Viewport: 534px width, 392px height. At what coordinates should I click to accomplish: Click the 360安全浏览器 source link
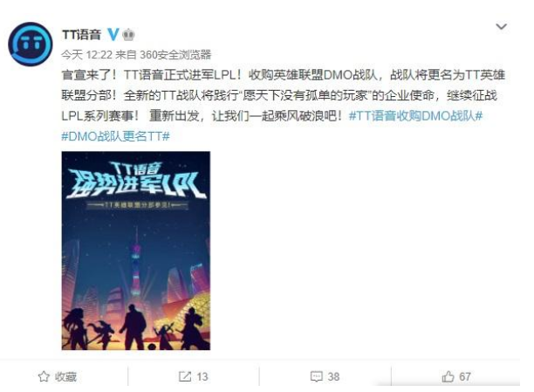[x=175, y=54]
